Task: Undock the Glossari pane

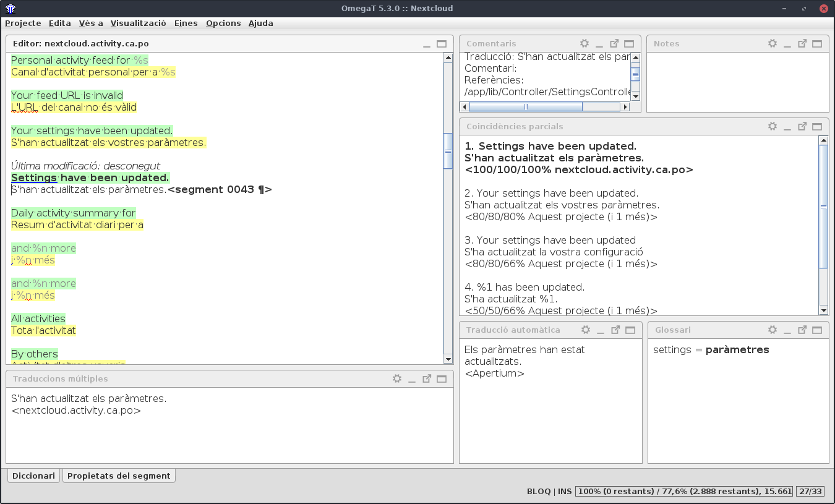Action: 802,330
